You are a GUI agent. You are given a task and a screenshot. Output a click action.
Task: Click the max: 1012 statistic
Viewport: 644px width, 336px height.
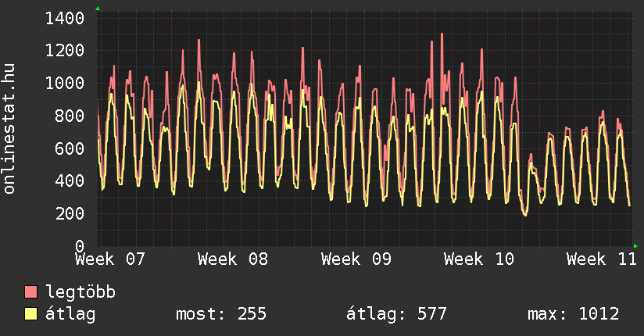(x=574, y=314)
